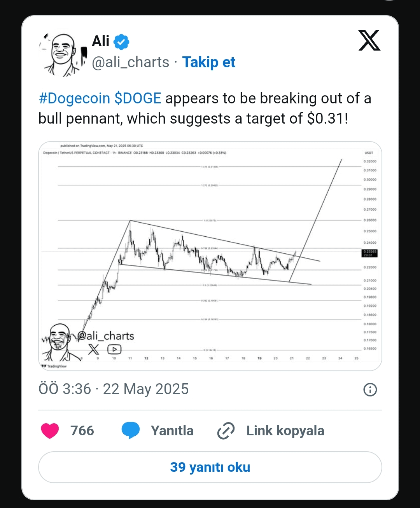This screenshot has height=508, width=420.
Task: Click the 39 yanıtı oku button
Action: point(210,467)
